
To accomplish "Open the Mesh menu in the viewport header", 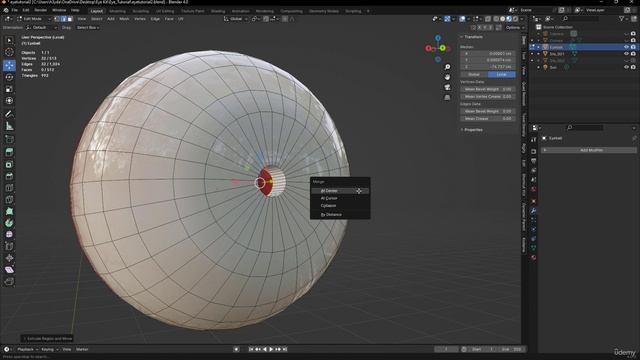I will (x=124, y=19).
